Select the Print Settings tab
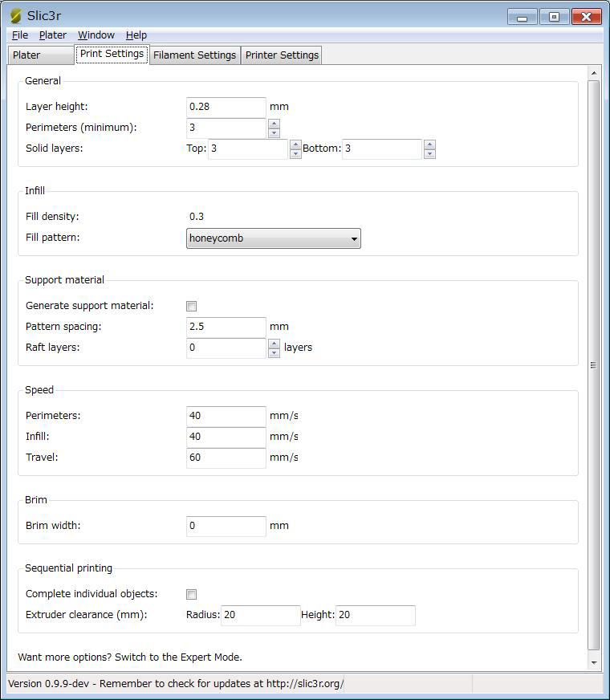 112,54
